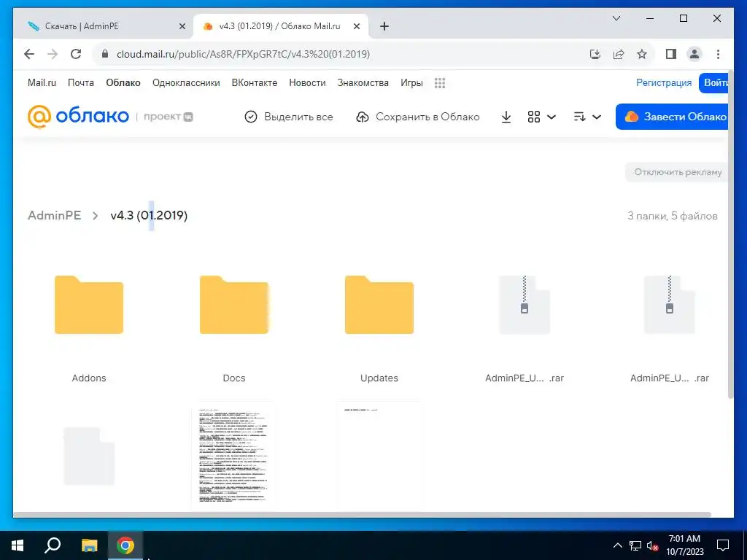This screenshot has width=747, height=560.
Task: Go to ВКонтакте link
Action: [x=255, y=83]
